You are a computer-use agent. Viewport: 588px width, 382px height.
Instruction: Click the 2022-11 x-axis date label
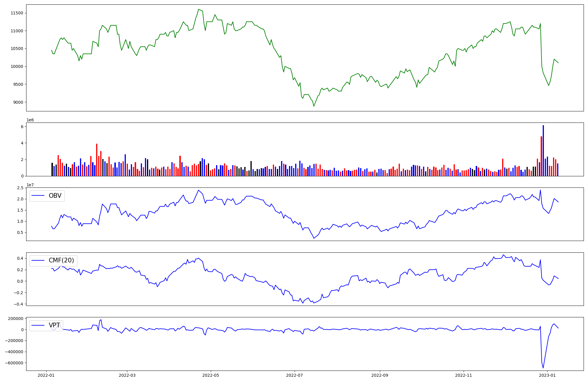click(x=463, y=375)
